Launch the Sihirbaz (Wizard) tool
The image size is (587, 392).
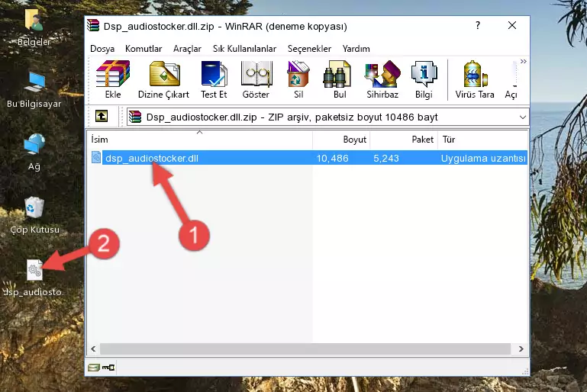point(382,79)
